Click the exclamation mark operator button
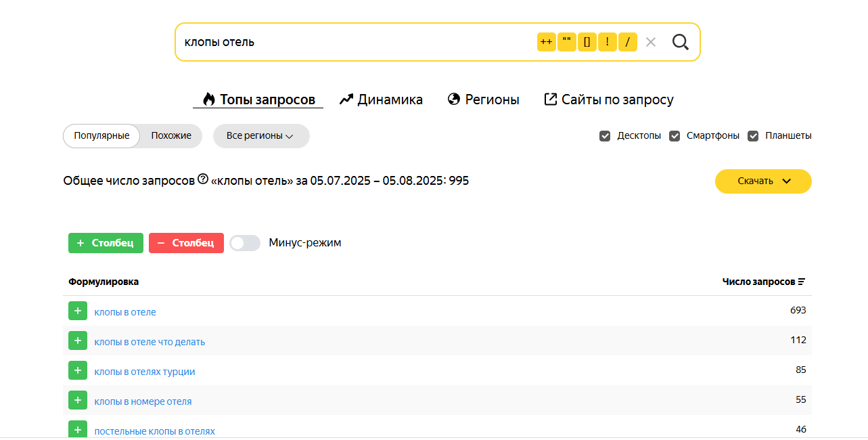868x440 pixels. pyautogui.click(x=608, y=42)
